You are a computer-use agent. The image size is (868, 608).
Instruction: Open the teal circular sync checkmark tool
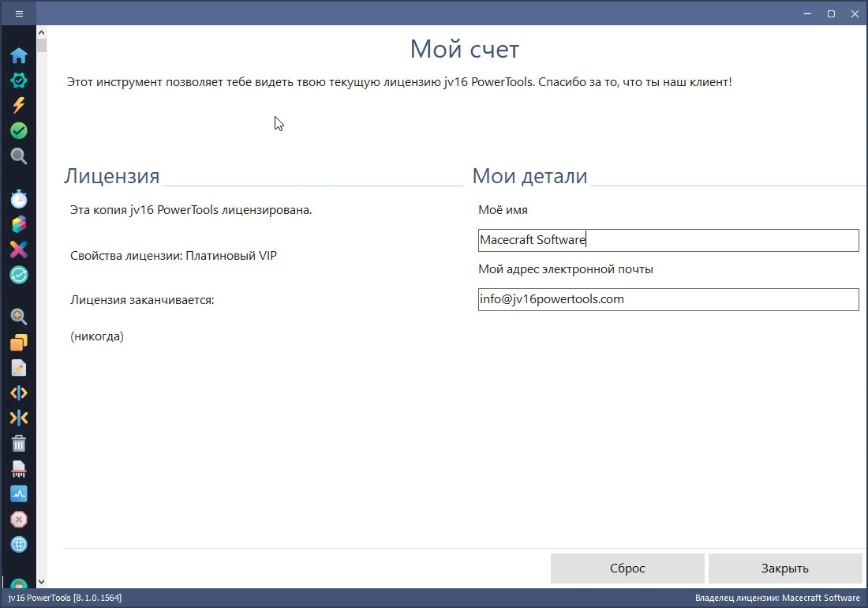tap(19, 275)
